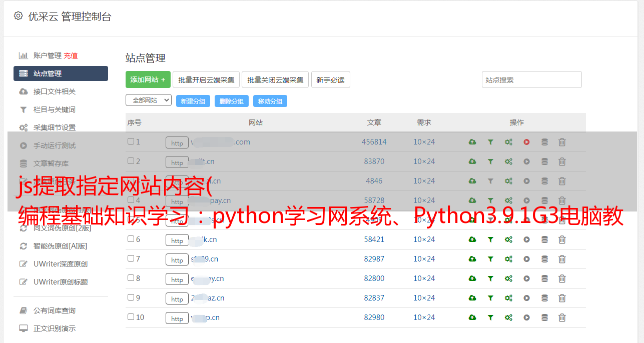
Task: Click the 新手必读 button
Action: [x=330, y=79]
